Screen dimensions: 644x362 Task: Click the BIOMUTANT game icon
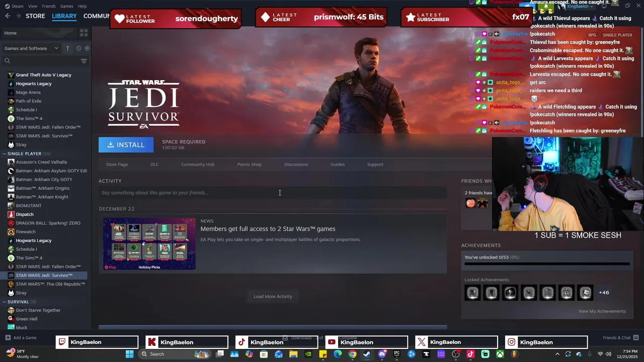(x=11, y=206)
